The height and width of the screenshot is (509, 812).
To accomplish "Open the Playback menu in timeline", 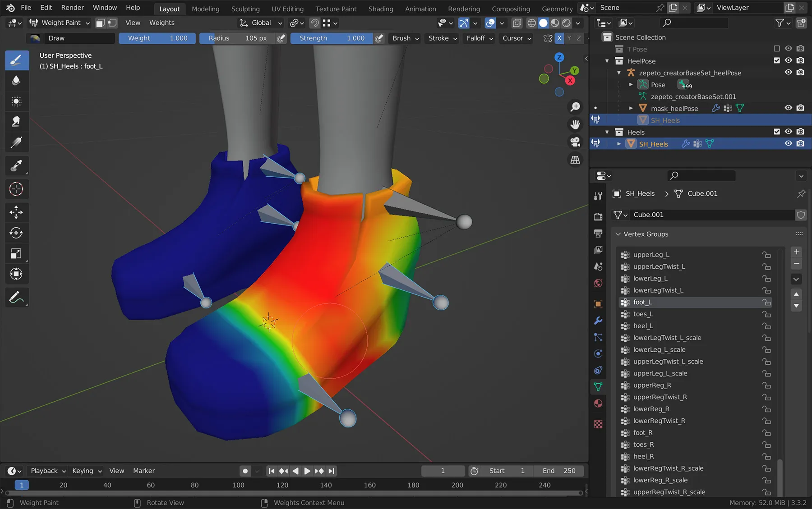I will (48, 471).
